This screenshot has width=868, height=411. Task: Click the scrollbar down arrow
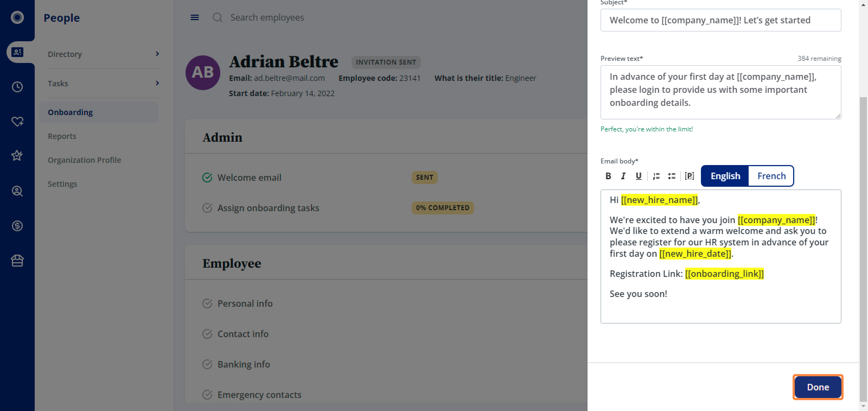[x=863, y=406]
